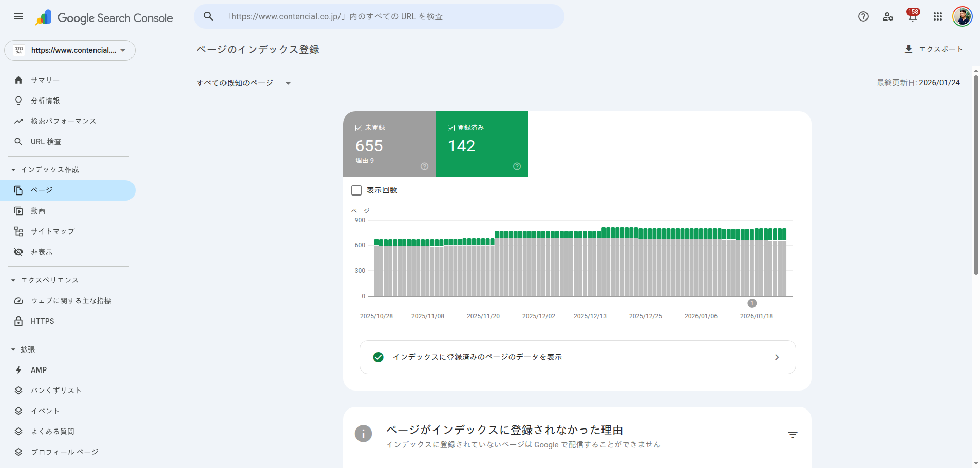The image size is (980, 468).
Task: Open the URL 検査 tool
Action: pos(45,141)
